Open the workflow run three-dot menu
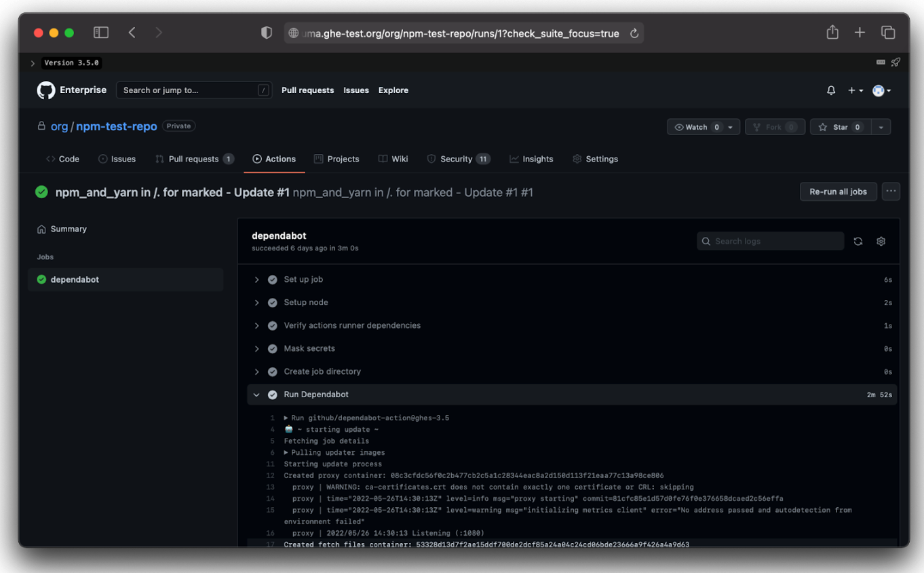This screenshot has height=573, width=924. click(891, 191)
